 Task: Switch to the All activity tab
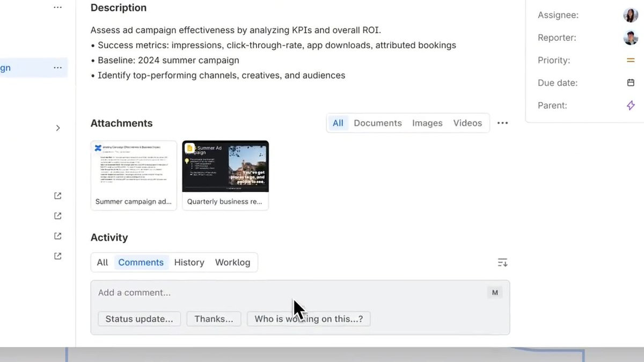click(x=103, y=262)
